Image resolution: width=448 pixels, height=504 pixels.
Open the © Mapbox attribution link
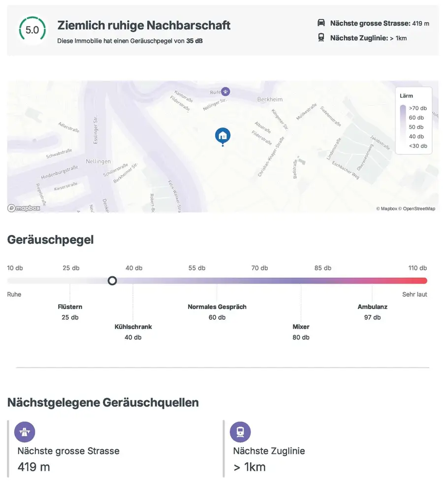point(386,208)
